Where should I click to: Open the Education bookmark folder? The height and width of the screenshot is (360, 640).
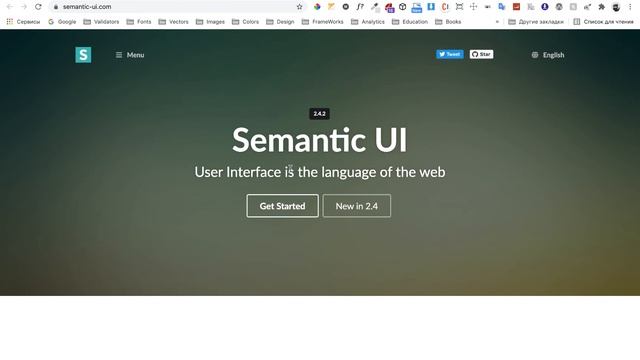click(410, 22)
